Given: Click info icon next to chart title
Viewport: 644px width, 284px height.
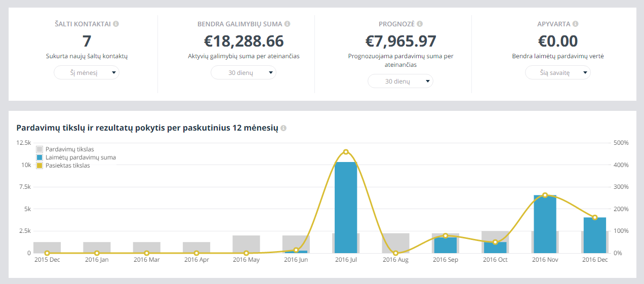Looking at the screenshot, I should 284,128.
